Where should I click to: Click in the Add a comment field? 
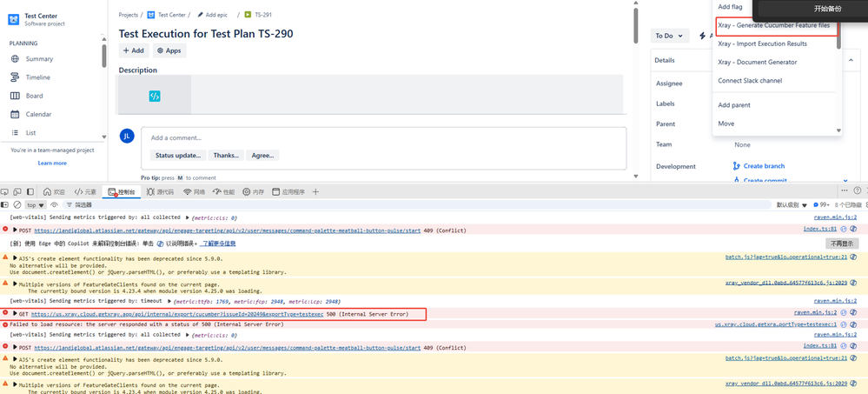(x=384, y=138)
